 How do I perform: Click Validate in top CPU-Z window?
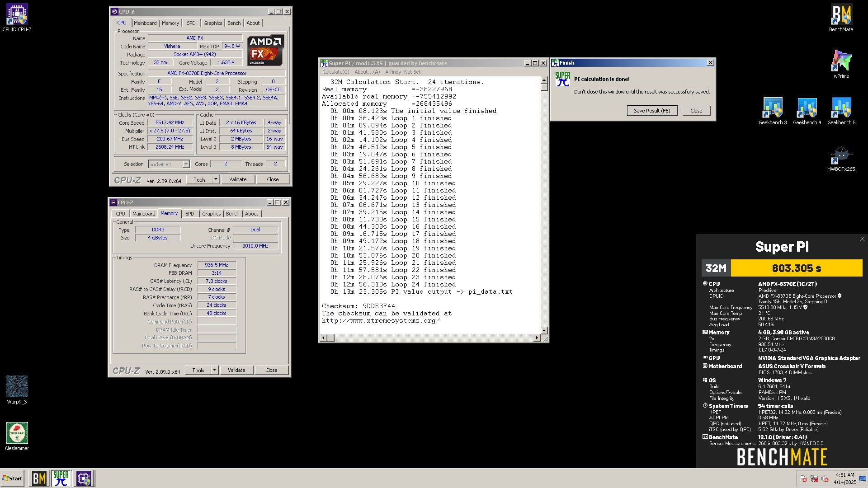pos(238,179)
